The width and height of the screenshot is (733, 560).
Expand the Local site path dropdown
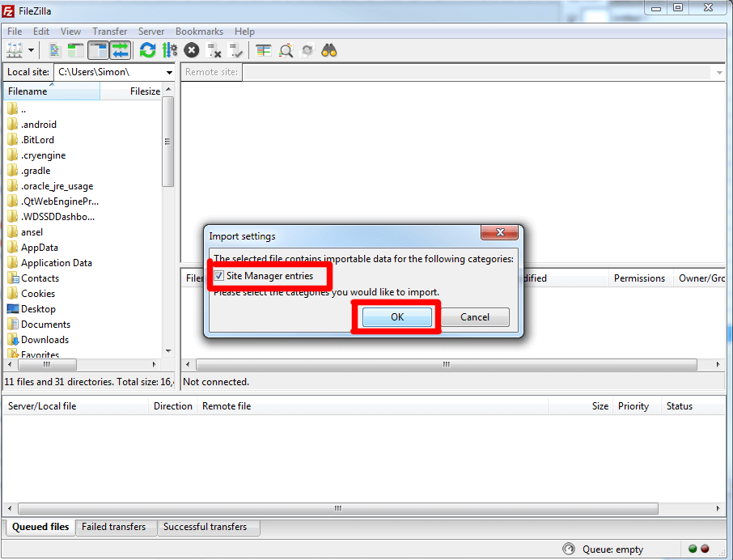[x=169, y=73]
